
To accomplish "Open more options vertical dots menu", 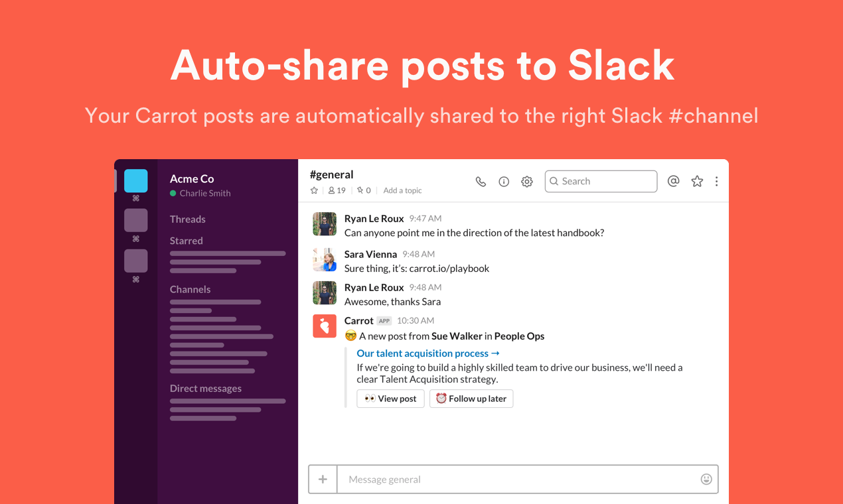I will point(716,181).
